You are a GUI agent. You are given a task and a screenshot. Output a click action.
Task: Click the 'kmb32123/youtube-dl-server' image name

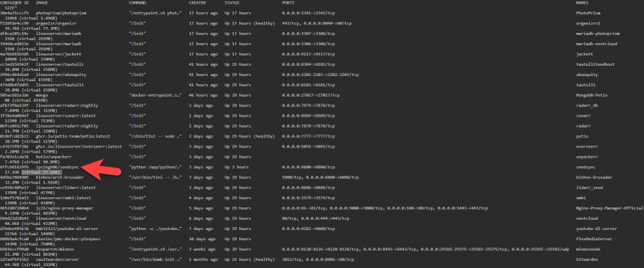click(x=68, y=229)
